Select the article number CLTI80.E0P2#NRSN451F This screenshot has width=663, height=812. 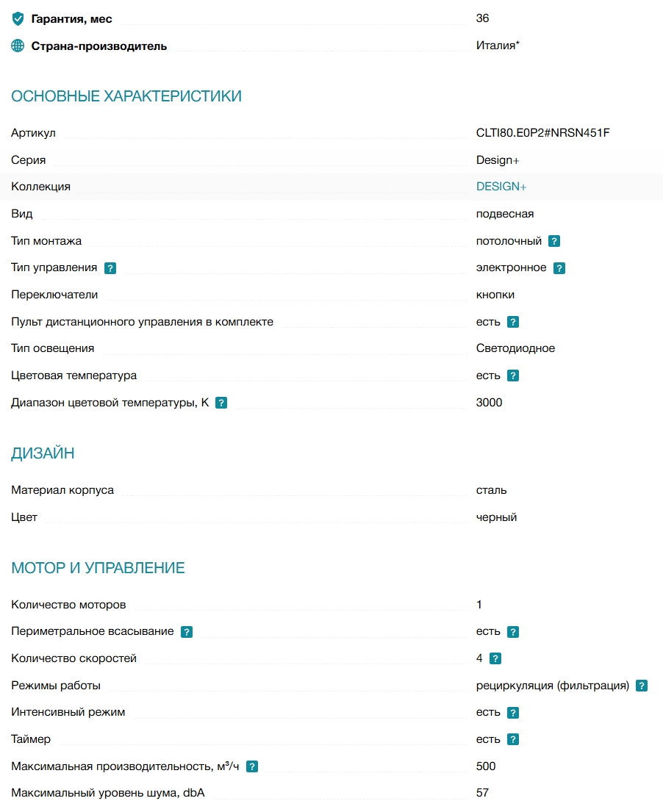click(543, 132)
